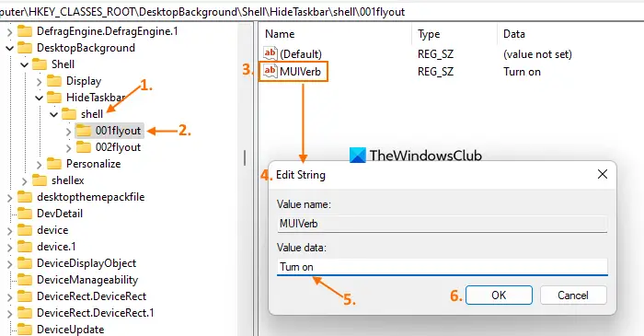This screenshot has height=336, width=644.
Task: Expand the shellex key
Action: click(x=24, y=180)
